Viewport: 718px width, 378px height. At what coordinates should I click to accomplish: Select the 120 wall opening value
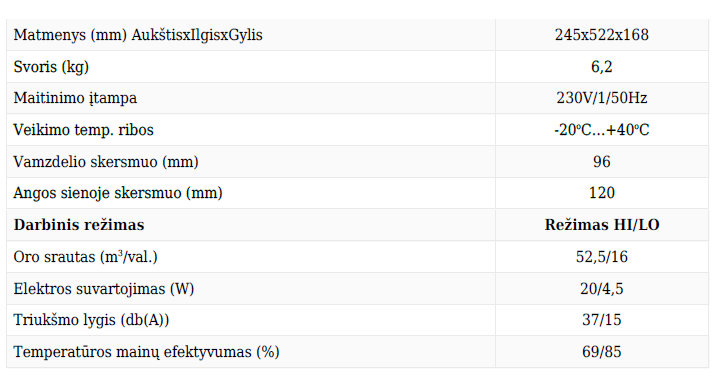602,193
